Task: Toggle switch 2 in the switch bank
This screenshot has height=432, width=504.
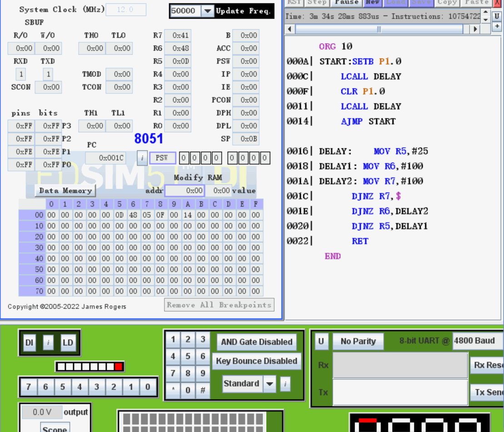Action: point(114,387)
